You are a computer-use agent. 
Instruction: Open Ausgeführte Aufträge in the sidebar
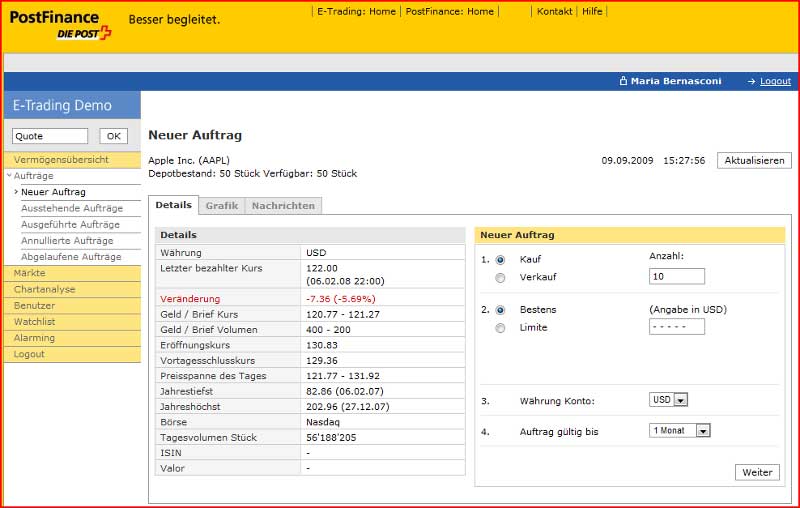(x=70, y=224)
